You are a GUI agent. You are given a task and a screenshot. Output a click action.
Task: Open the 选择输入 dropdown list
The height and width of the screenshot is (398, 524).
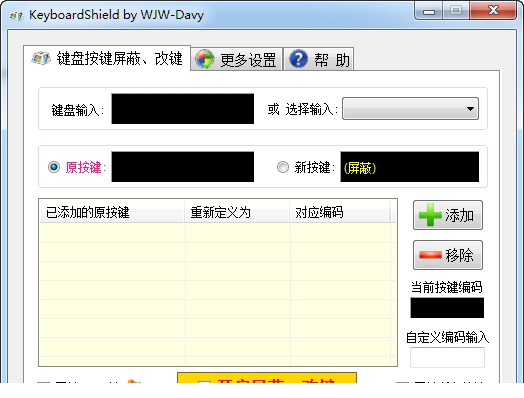point(410,109)
